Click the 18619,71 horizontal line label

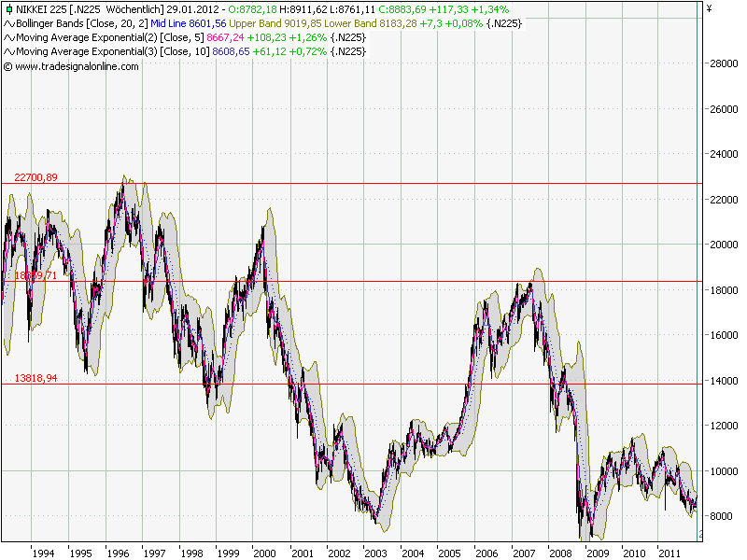pos(35,273)
